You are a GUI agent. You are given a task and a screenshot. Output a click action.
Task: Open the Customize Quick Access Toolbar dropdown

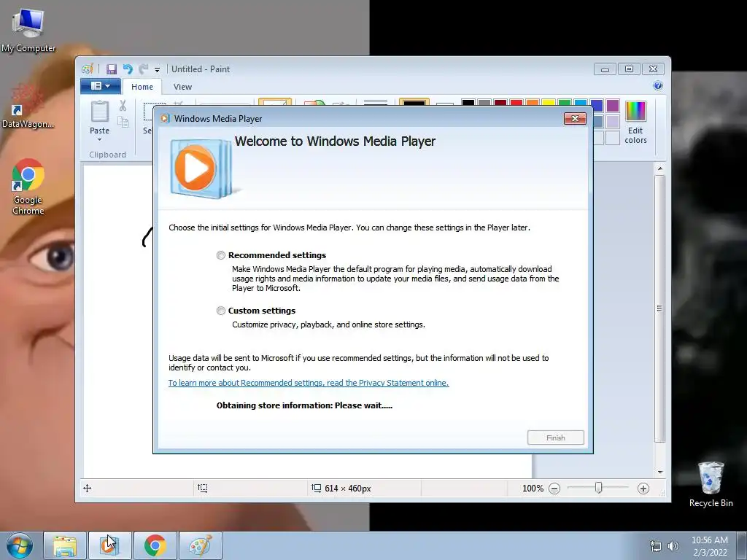tap(157, 69)
